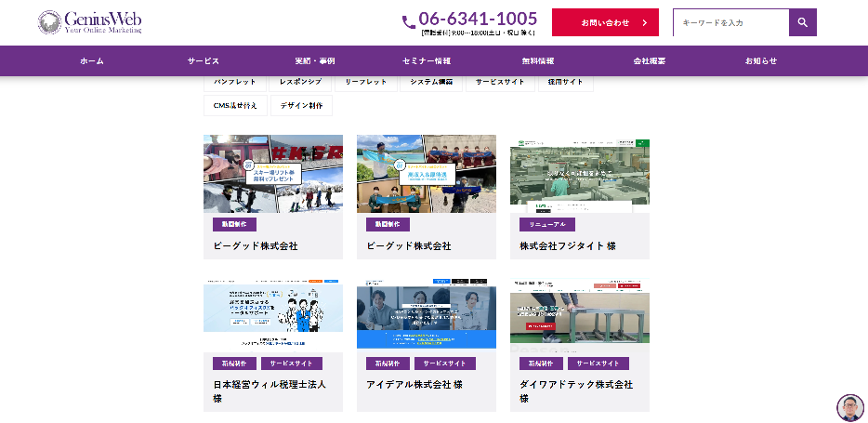Click the リニューアル tag on Fujitite card
This screenshot has width=868, height=423.
[546, 224]
